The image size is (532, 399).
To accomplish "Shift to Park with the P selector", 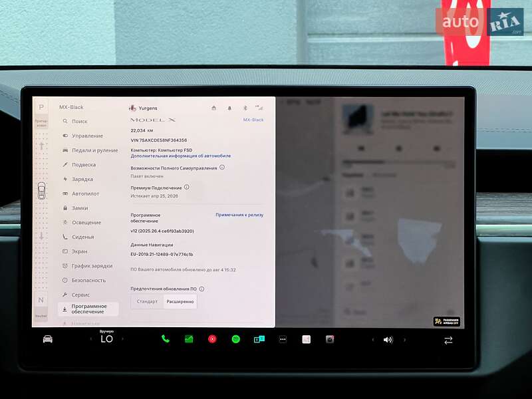I will coord(41,107).
